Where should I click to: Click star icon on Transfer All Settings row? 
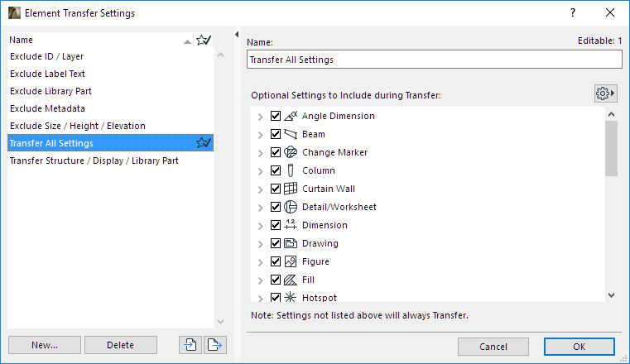pos(203,143)
